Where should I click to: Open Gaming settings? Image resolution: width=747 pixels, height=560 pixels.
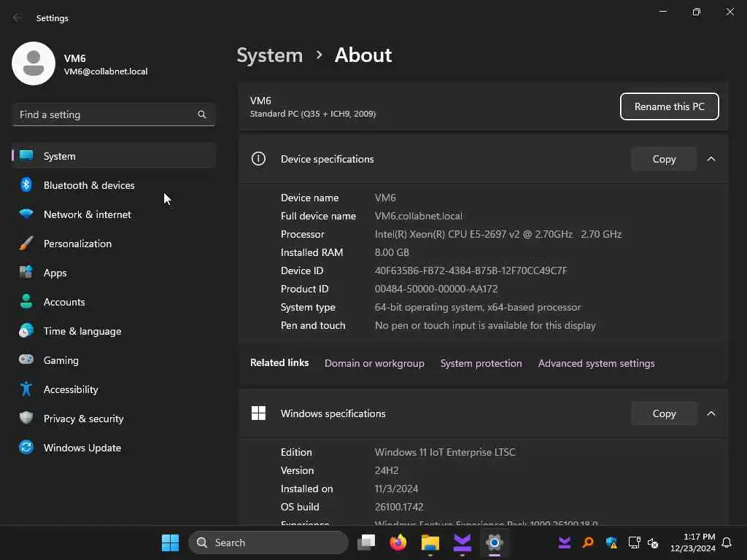(114, 360)
